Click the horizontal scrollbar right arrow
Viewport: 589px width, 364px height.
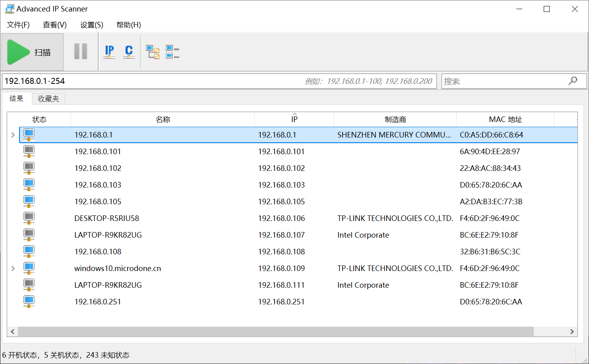point(572,331)
